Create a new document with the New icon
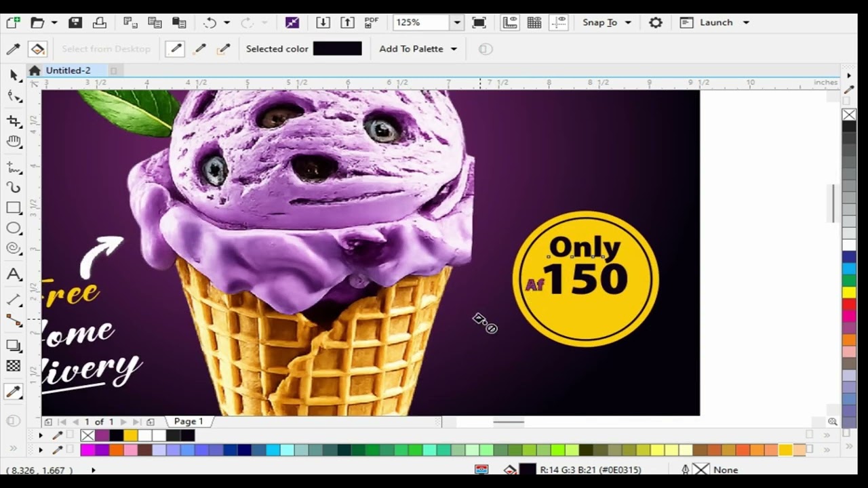Image resolution: width=868 pixels, height=488 pixels. [13, 22]
